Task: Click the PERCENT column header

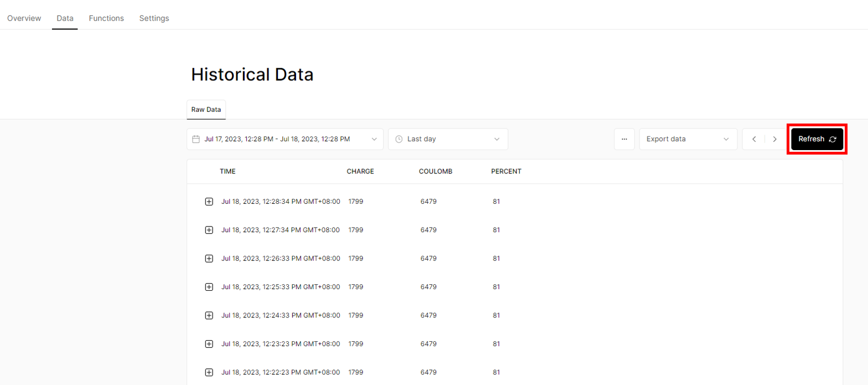Action: (506, 172)
